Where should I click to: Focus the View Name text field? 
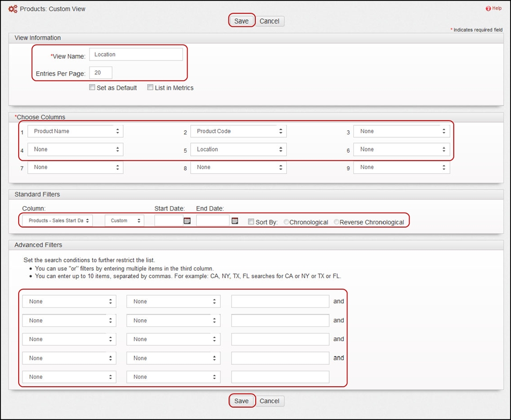click(136, 54)
